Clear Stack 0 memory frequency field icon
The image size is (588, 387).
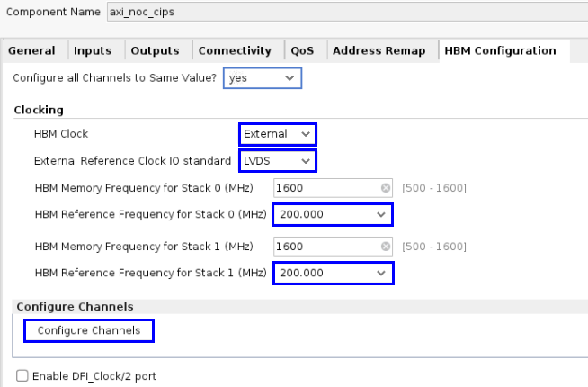(x=386, y=188)
